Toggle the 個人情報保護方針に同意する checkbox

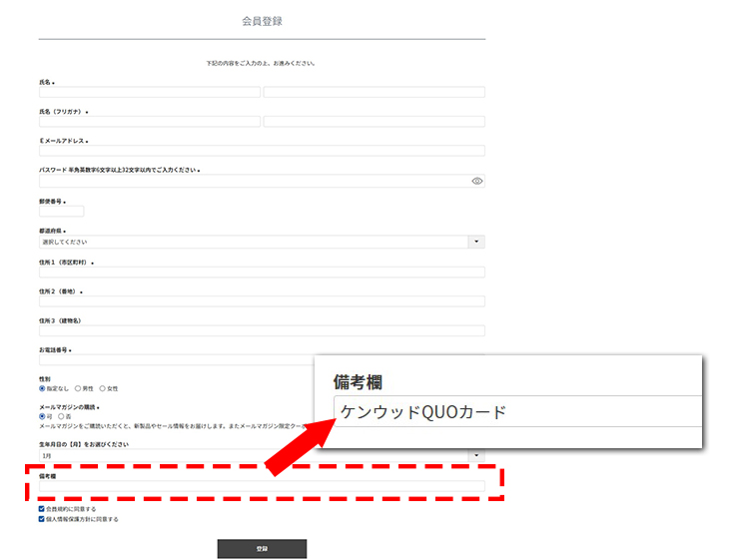[42, 519]
